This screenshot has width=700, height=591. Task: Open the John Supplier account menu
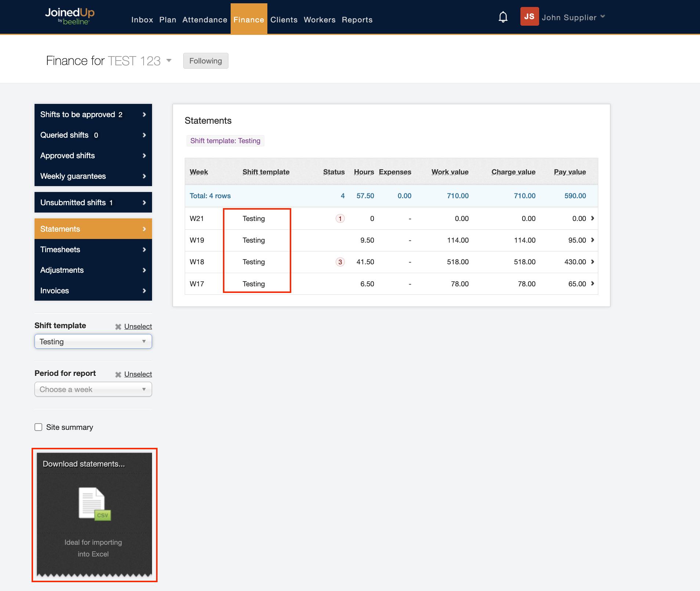pyautogui.click(x=573, y=17)
